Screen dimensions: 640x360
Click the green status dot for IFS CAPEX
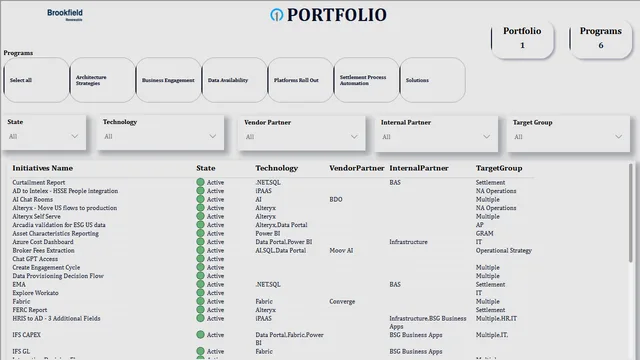(x=200, y=335)
